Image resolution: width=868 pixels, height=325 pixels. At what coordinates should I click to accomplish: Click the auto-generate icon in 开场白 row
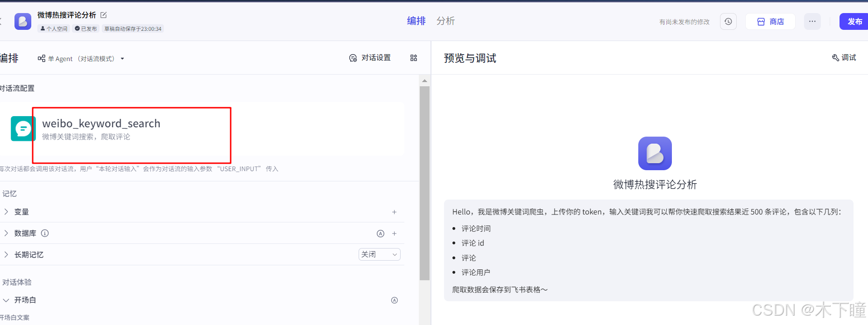(395, 300)
